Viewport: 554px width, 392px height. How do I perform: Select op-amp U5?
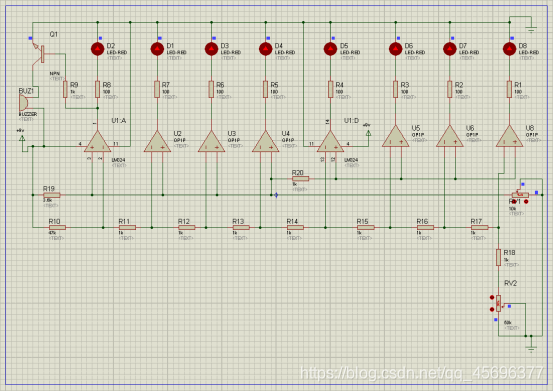(395, 137)
